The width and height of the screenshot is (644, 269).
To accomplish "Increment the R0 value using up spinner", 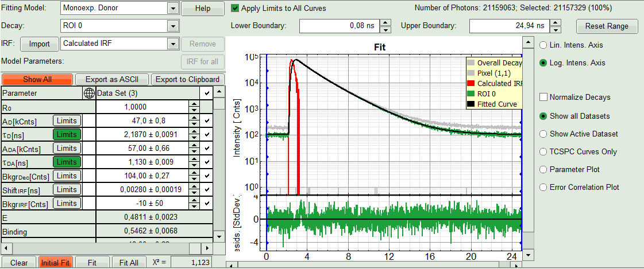I will tap(194, 104).
